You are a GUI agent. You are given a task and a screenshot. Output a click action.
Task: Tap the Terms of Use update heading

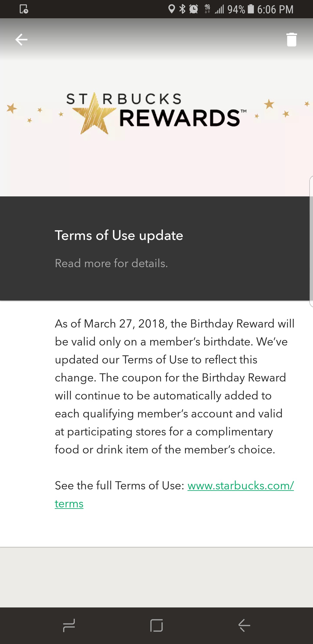pos(119,235)
